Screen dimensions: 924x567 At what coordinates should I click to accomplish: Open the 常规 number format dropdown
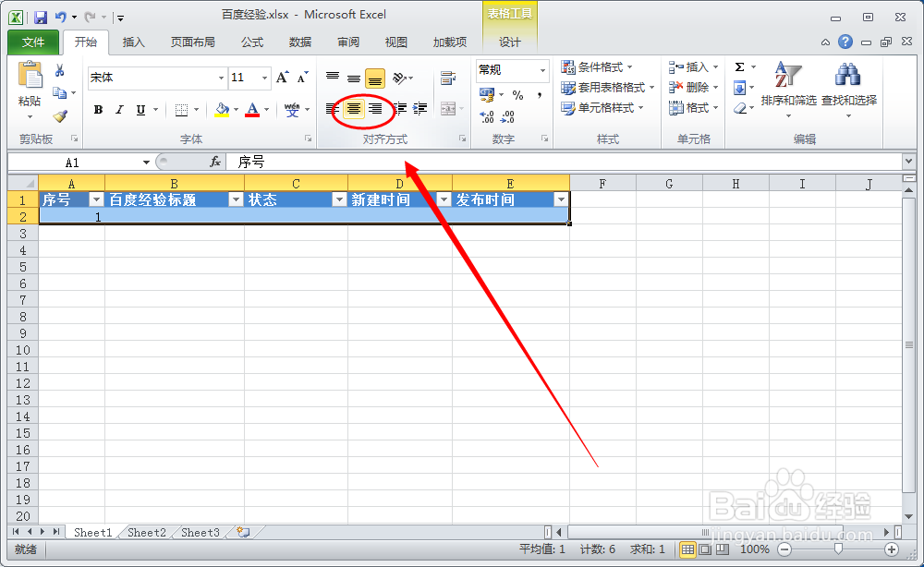click(x=542, y=71)
